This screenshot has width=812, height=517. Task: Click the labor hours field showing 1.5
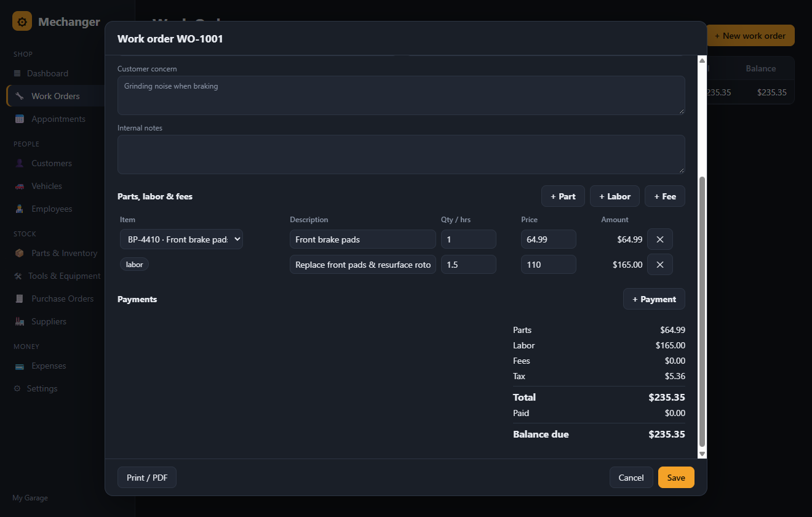pos(469,265)
